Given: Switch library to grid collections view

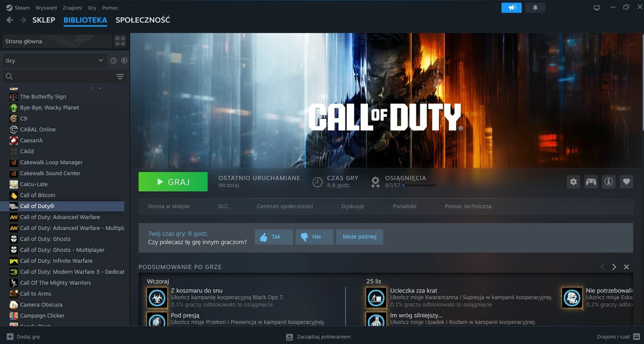Looking at the screenshot, I should pyautogui.click(x=120, y=41).
